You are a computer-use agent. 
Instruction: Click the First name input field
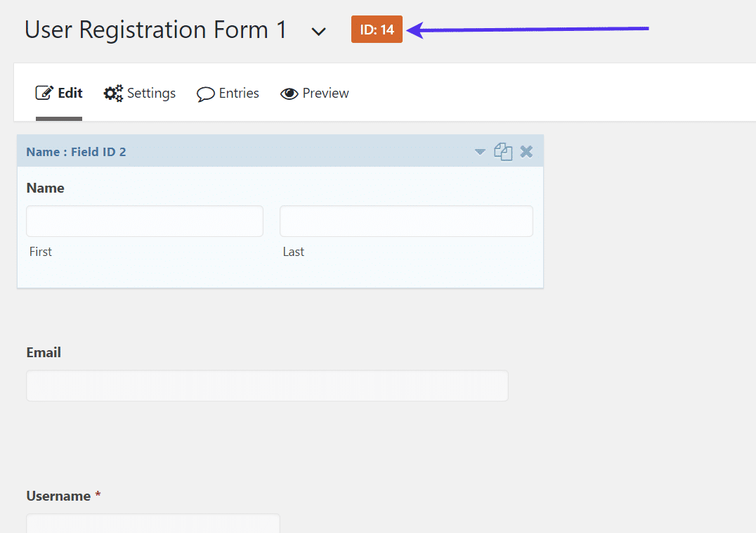click(x=145, y=221)
